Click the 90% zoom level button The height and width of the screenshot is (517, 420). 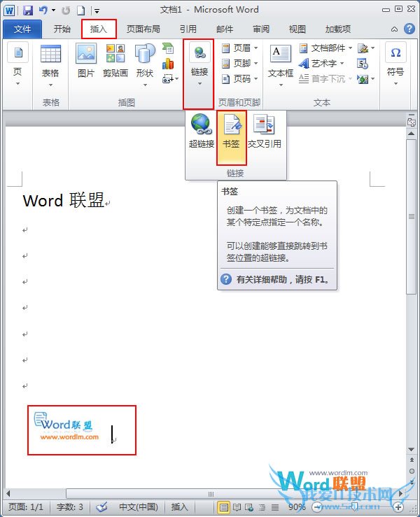coord(297,507)
